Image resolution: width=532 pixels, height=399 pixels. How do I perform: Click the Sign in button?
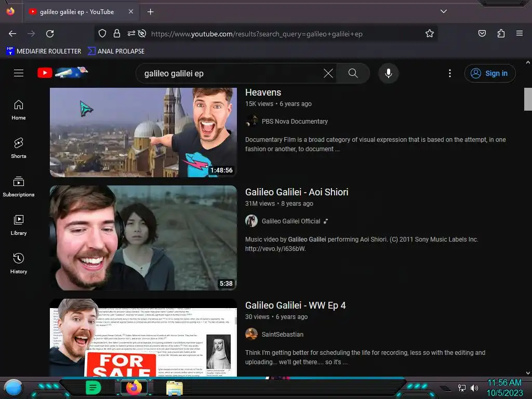[490, 73]
